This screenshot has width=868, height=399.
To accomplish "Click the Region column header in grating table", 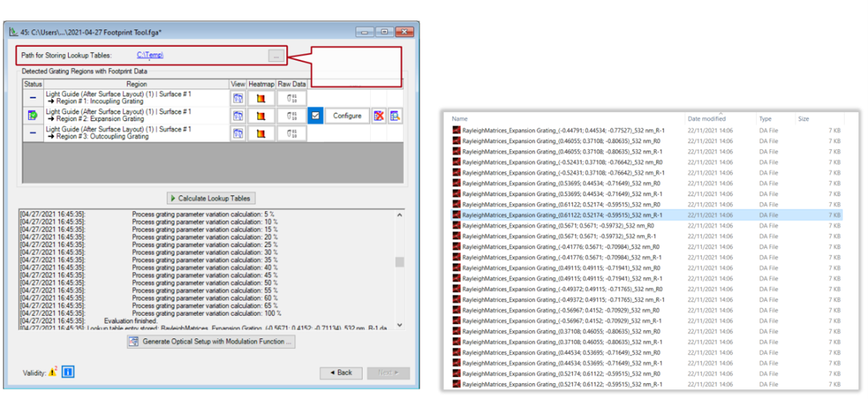I will tap(137, 84).
